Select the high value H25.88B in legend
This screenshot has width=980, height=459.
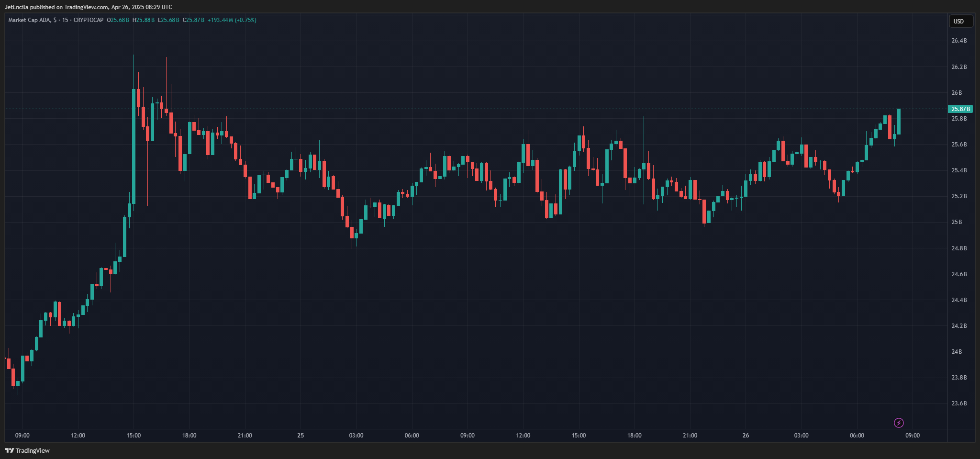click(144, 20)
